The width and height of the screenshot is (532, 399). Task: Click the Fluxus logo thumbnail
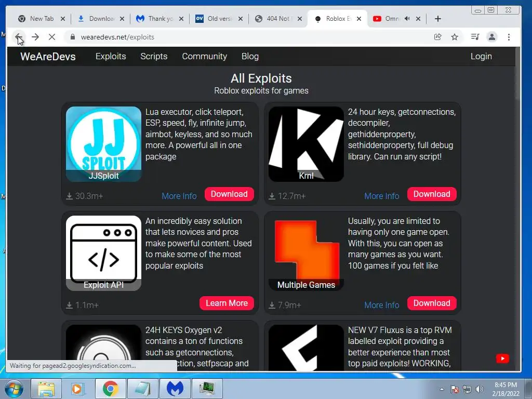click(x=306, y=348)
